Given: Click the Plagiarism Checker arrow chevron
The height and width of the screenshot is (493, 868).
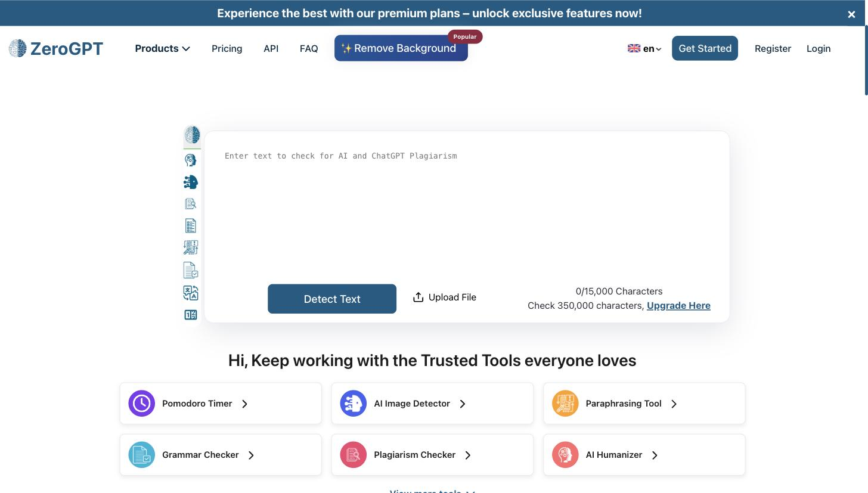Looking at the screenshot, I should point(468,455).
